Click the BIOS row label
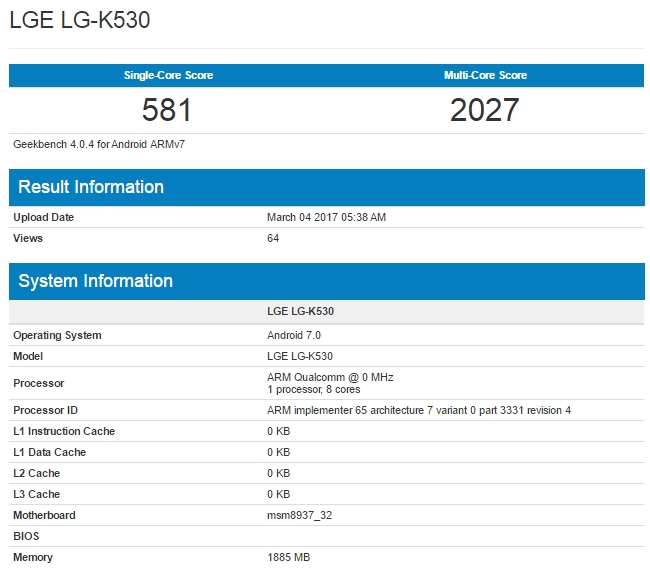 click(26, 537)
